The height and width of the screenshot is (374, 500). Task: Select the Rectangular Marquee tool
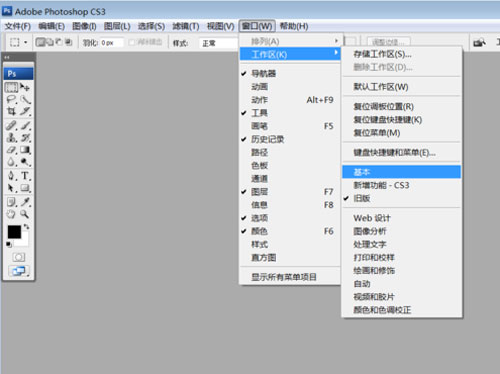pos(11,88)
